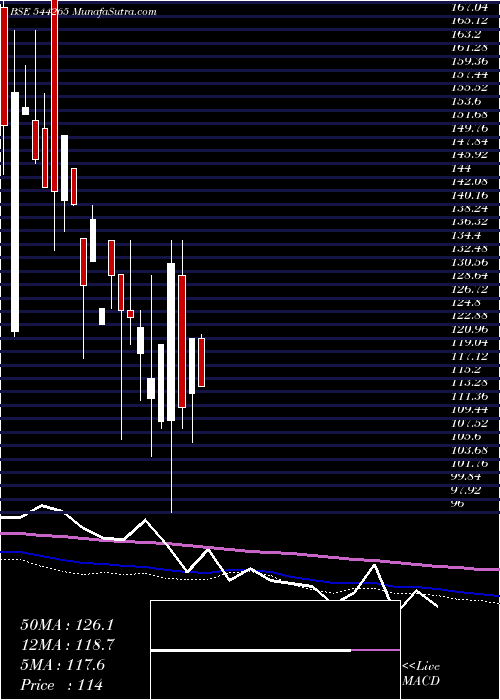Select the 167.04 price axis label
Screen dimensions: 500x700
(x=470, y=8)
